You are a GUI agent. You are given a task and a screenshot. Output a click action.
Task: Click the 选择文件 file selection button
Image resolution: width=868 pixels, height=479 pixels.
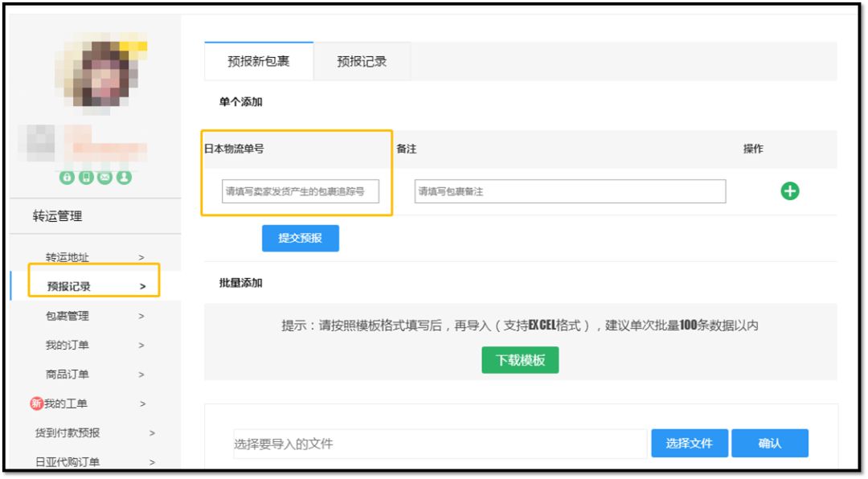click(x=690, y=443)
